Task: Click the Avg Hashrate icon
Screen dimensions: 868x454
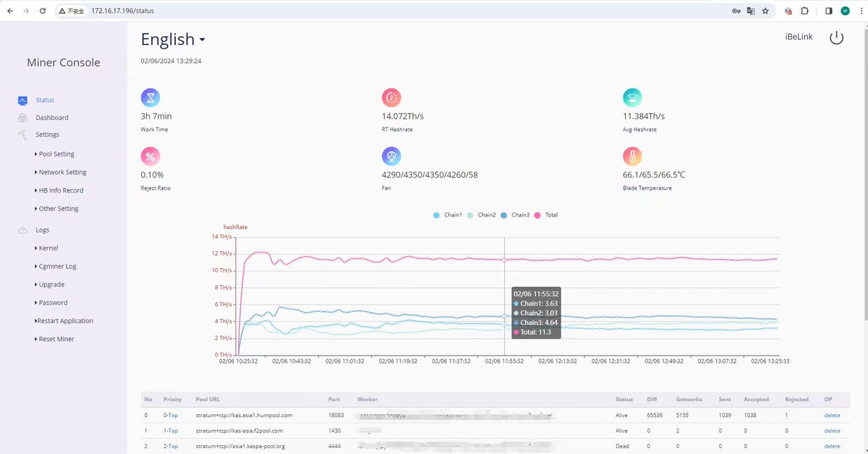Action: point(632,97)
